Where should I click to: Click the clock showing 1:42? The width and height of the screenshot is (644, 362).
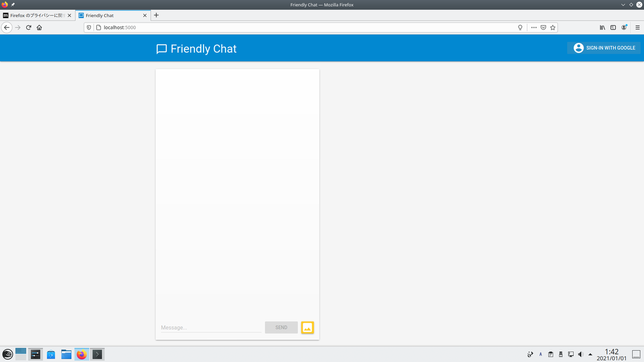coord(611,354)
